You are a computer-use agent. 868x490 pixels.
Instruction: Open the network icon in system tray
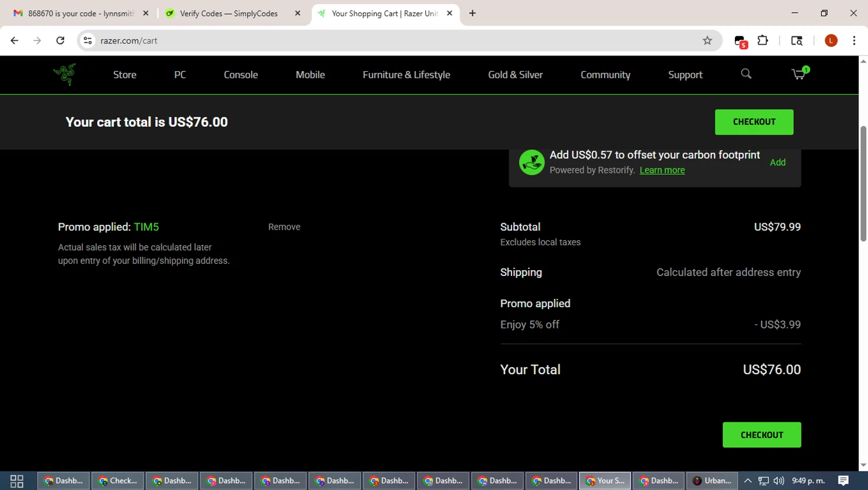pyautogui.click(x=764, y=481)
